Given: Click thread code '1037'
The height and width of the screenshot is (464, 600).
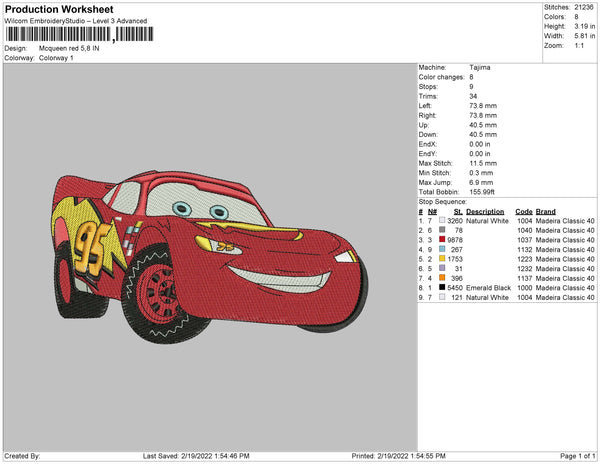Looking at the screenshot, I should coord(525,240).
